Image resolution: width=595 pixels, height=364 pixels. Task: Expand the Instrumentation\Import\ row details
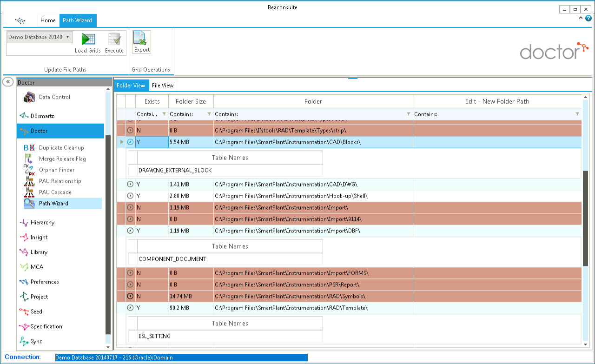(130, 208)
